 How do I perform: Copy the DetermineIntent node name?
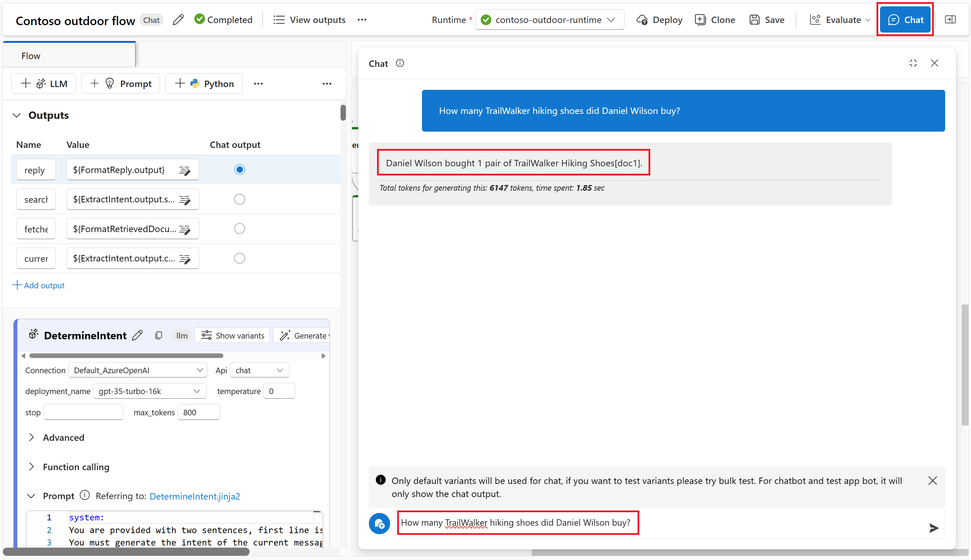[158, 335]
